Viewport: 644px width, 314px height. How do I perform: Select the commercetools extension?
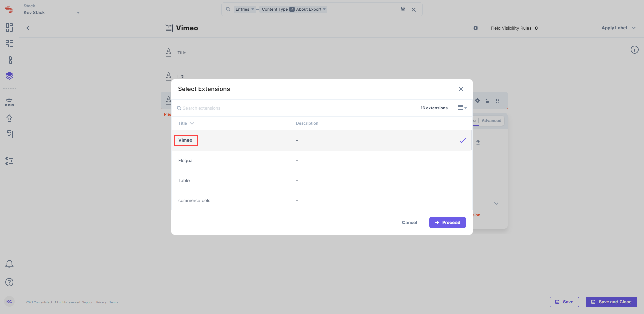(321, 200)
